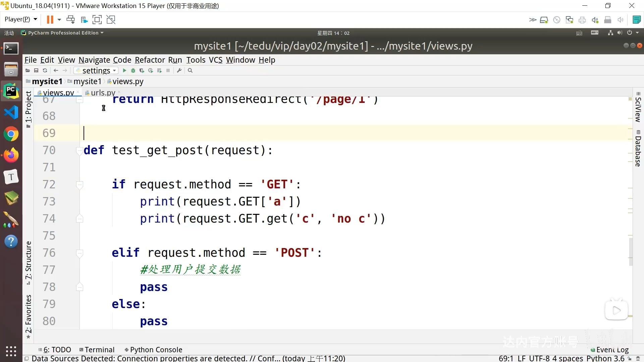The width and height of the screenshot is (644, 362).
Task: Switch to the urls.py editor tab
Action: 103,93
